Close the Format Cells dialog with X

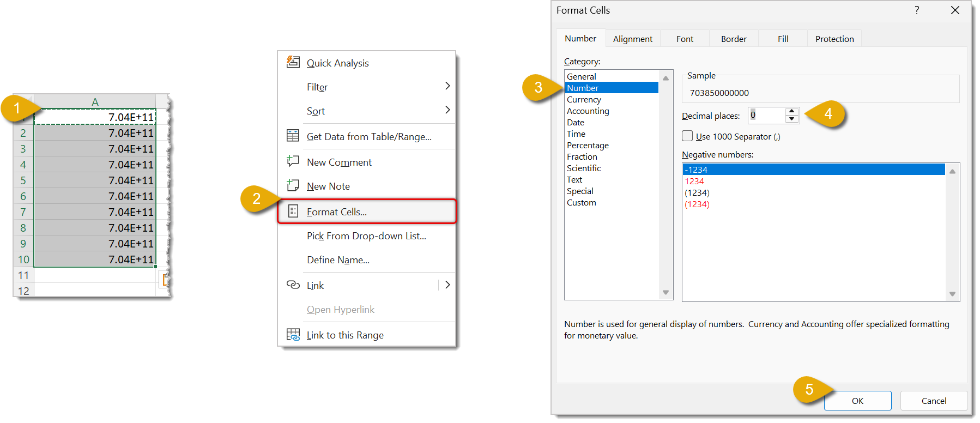955,10
